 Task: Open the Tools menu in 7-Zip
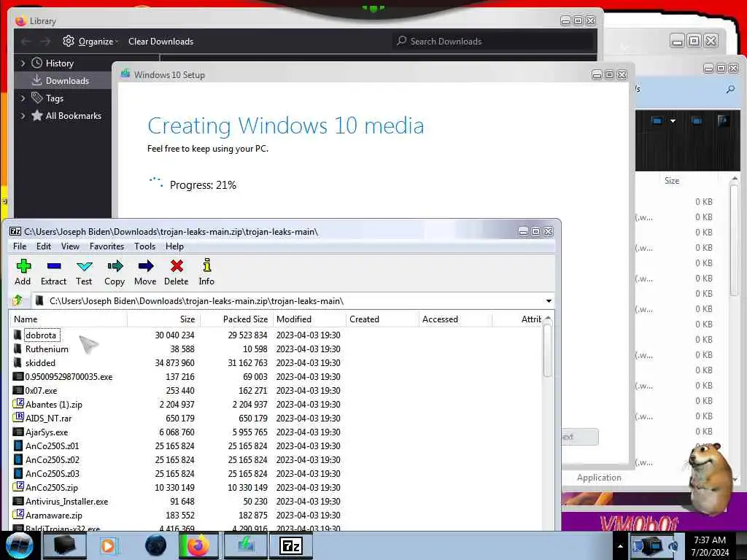point(145,246)
